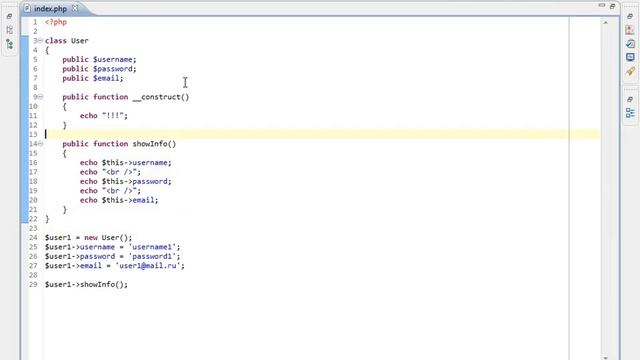Click on the '<?php' opening tag
This screenshot has width=640, height=360.
[x=56, y=22]
